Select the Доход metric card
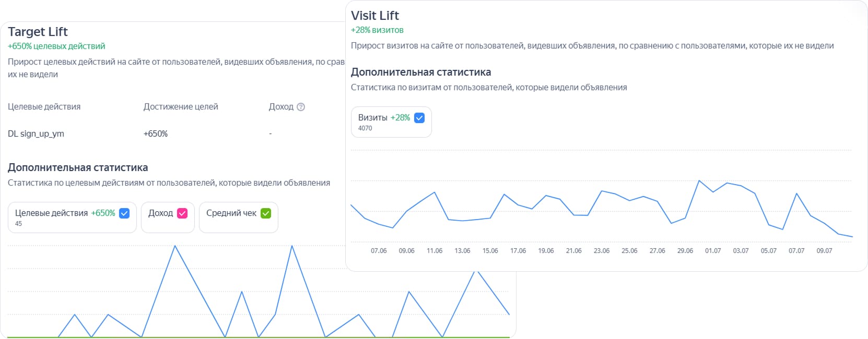This screenshot has width=868, height=339. tap(168, 217)
